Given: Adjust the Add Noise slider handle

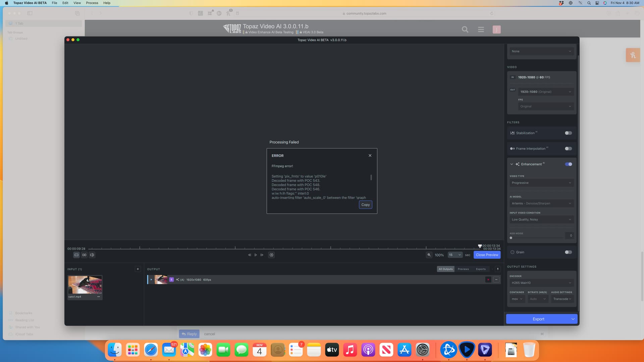Looking at the screenshot, I should click(511, 238).
